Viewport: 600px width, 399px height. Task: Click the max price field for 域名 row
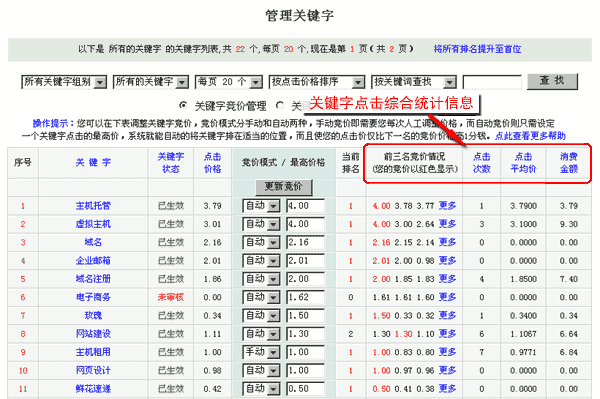[306, 242]
